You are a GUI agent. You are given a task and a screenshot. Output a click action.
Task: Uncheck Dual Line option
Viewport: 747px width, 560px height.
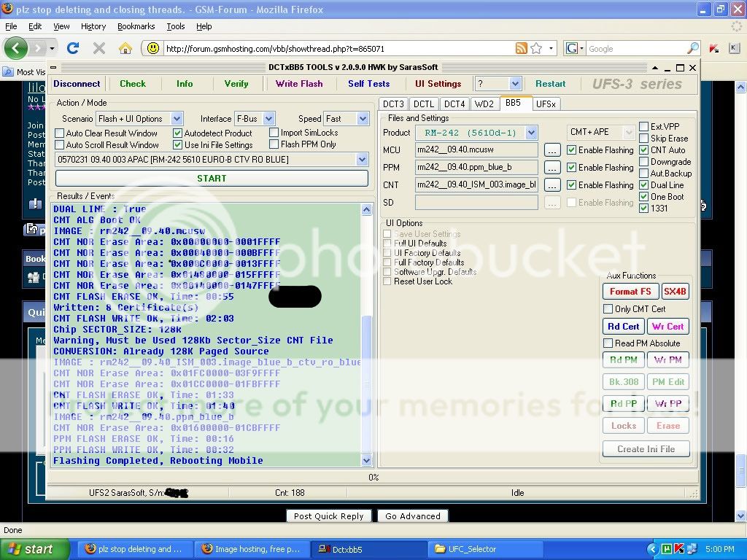pyautogui.click(x=643, y=184)
